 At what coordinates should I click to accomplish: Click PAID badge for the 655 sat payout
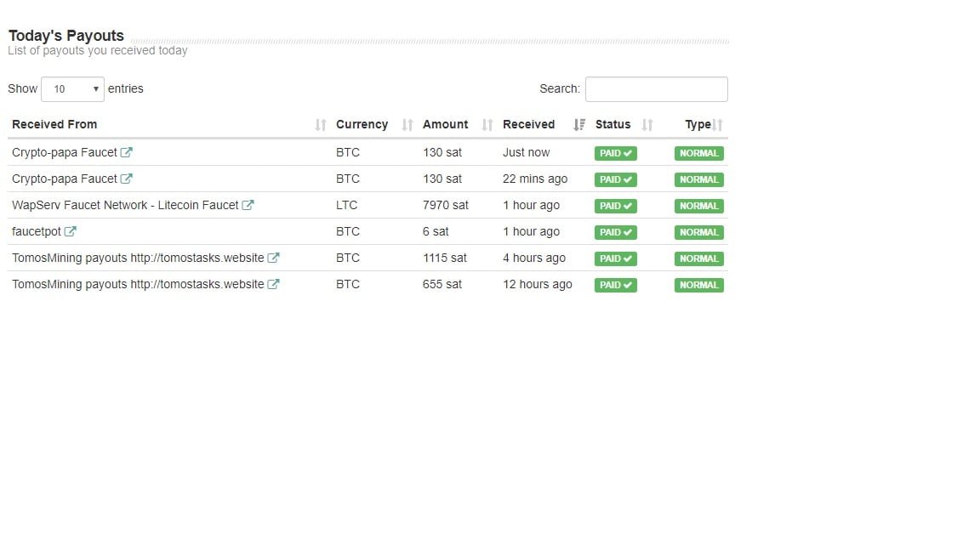pyautogui.click(x=615, y=285)
